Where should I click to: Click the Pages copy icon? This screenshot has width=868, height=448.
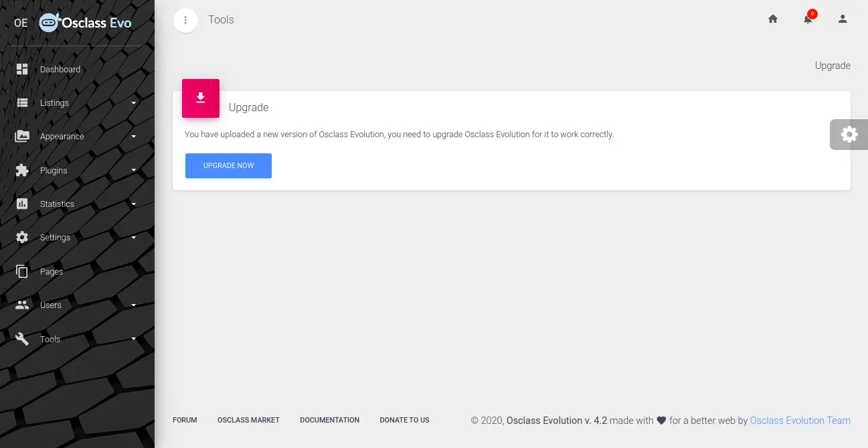pos(22,271)
